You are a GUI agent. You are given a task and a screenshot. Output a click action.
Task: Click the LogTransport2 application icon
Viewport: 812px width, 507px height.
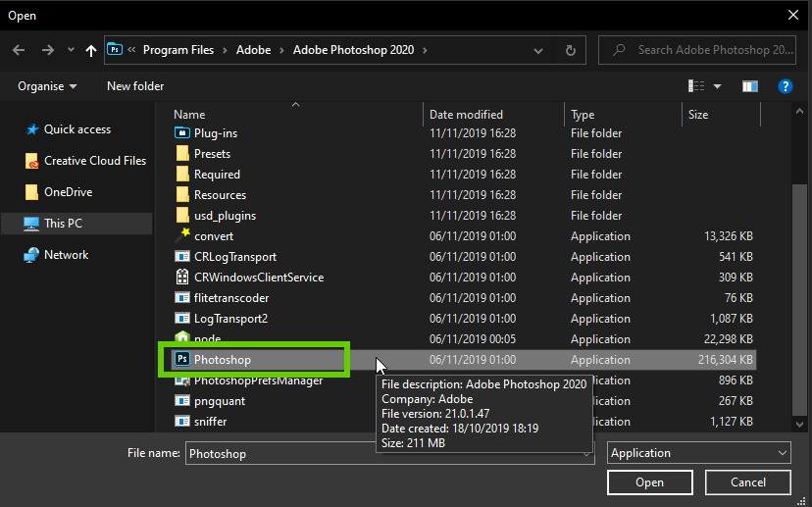(x=181, y=318)
